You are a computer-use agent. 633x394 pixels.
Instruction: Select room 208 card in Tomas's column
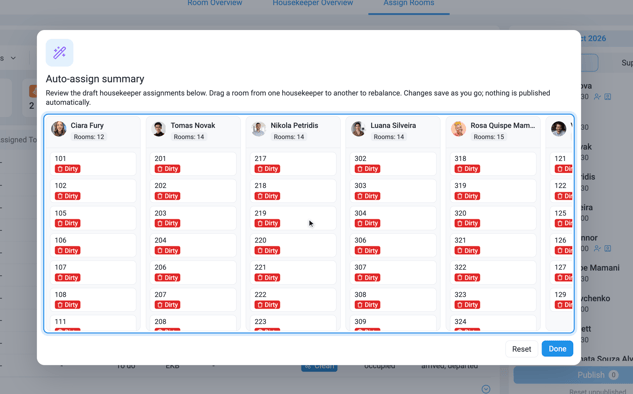click(x=193, y=323)
